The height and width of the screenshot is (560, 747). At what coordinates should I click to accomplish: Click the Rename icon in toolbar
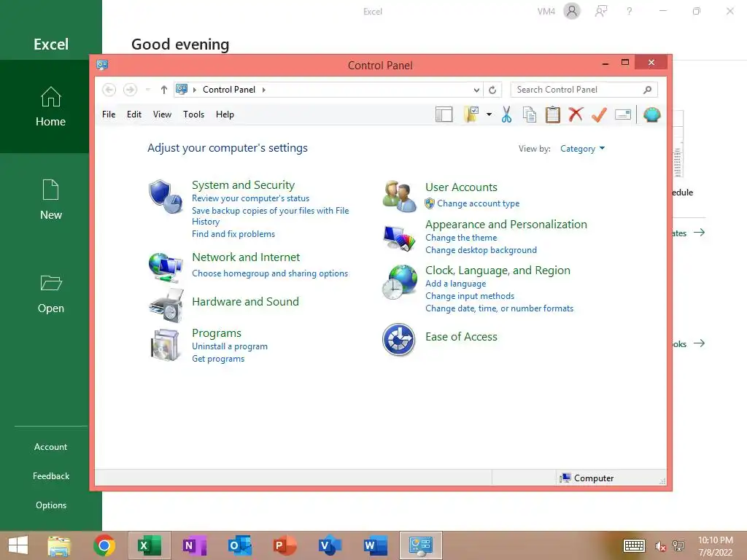pyautogui.click(x=623, y=114)
